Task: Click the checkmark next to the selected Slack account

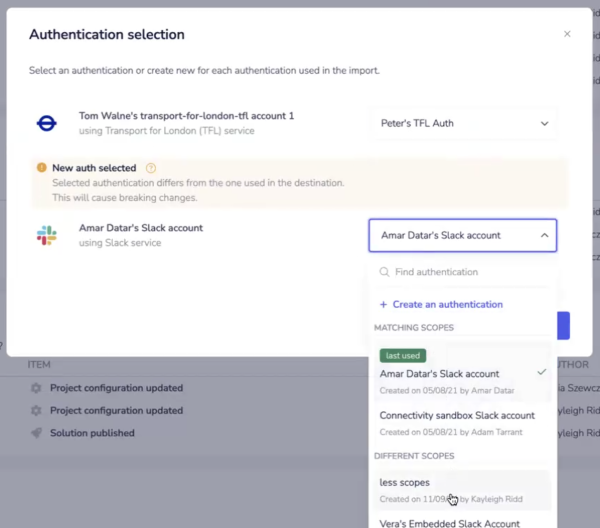Action: click(x=541, y=372)
